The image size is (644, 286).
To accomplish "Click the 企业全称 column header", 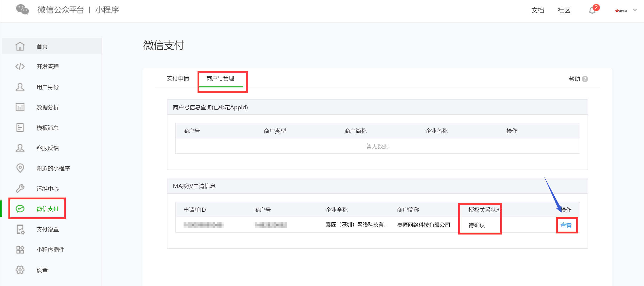I will (x=337, y=210).
